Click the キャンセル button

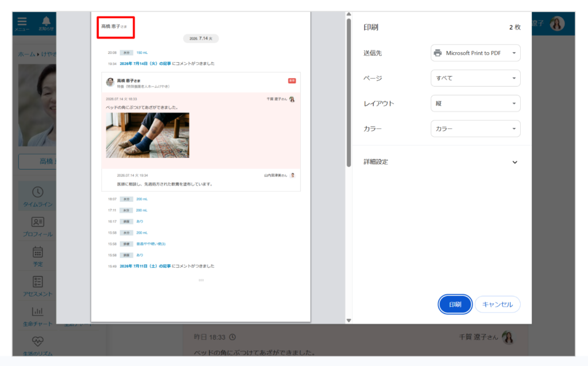497,305
